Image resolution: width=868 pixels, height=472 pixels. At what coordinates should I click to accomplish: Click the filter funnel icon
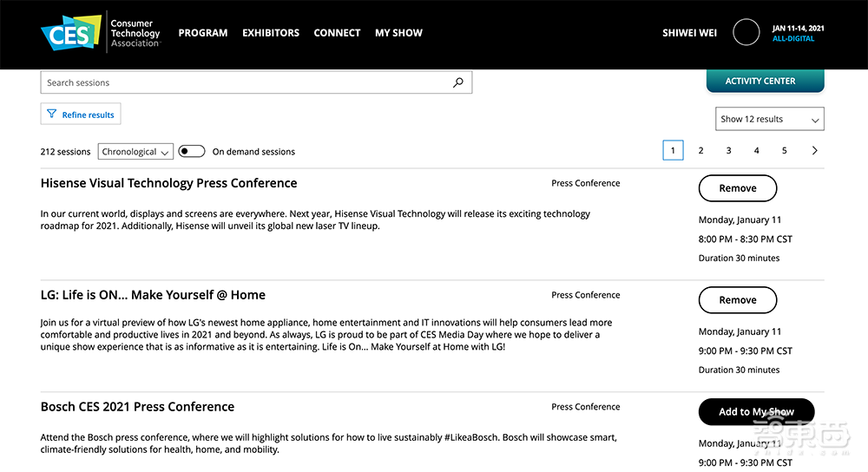click(x=52, y=115)
